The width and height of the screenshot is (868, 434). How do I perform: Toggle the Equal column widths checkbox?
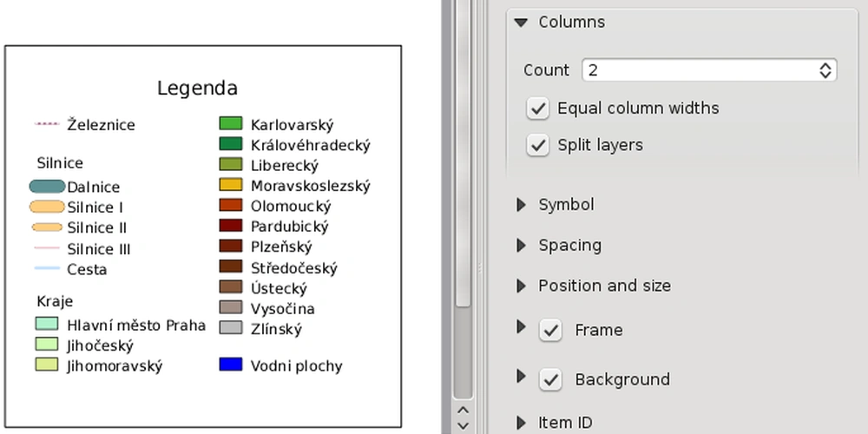[537, 108]
